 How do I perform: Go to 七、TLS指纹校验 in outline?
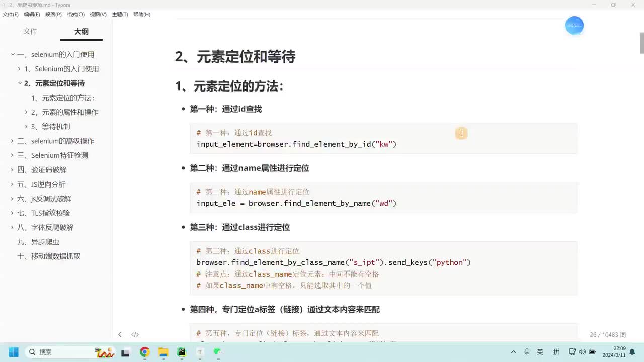[44, 213]
